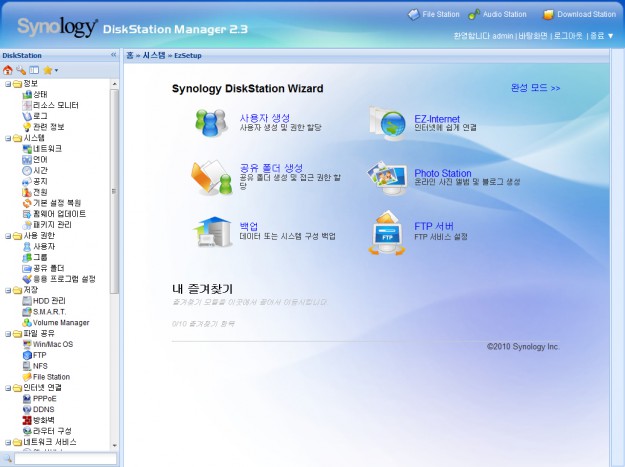Collapse the DiskStation sidebar panel
This screenshot has height=467, width=625.
[x=113, y=56]
